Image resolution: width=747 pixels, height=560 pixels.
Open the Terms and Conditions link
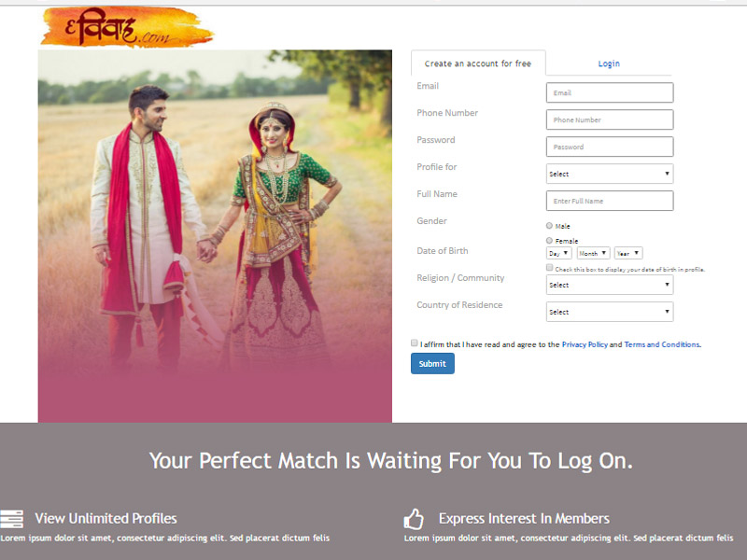(662, 344)
